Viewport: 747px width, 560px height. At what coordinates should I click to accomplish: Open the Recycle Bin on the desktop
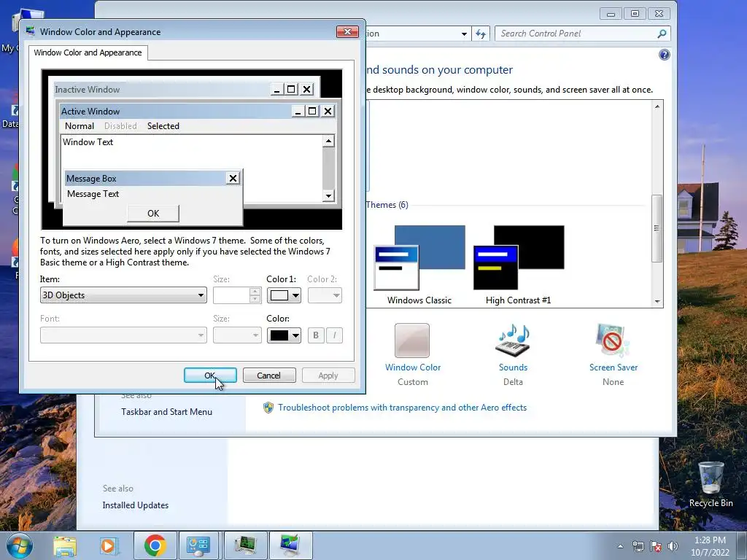pyautogui.click(x=711, y=484)
